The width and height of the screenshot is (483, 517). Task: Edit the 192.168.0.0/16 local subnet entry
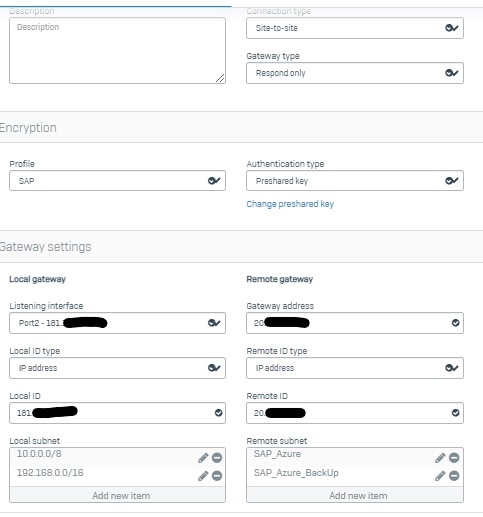(203, 476)
